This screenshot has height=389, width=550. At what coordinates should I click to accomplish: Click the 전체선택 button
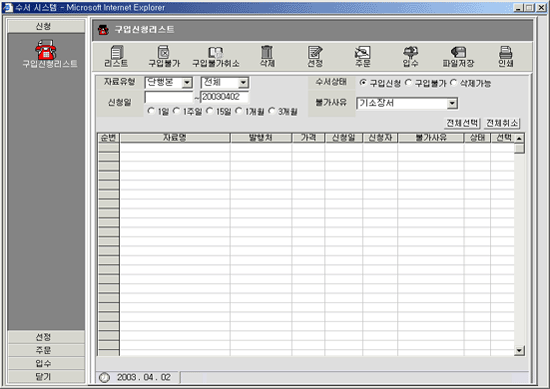click(462, 123)
